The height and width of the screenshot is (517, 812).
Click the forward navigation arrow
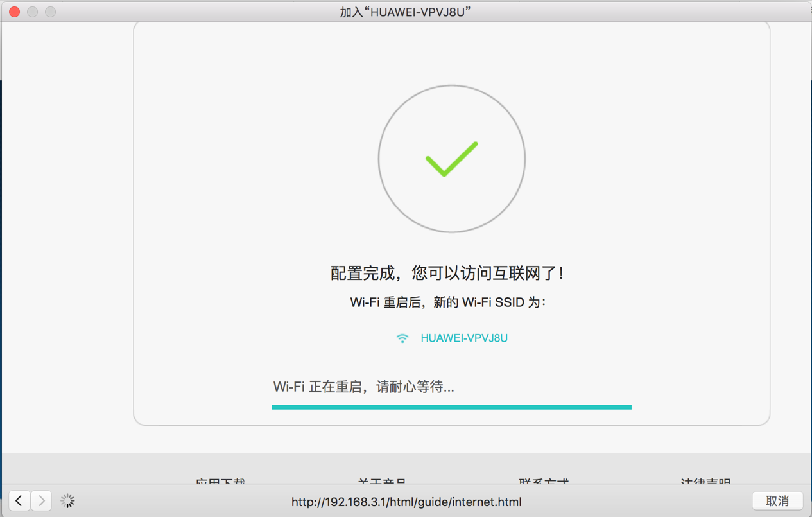[41, 501]
